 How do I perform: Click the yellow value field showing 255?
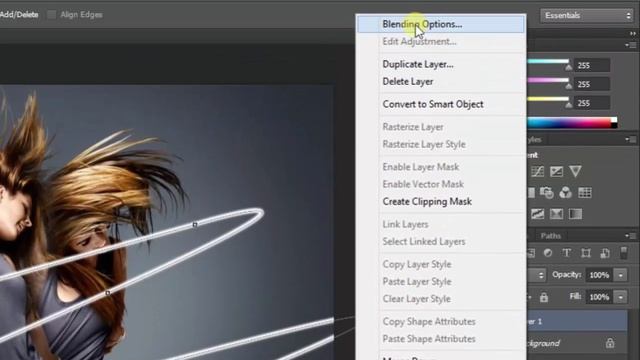pos(592,103)
